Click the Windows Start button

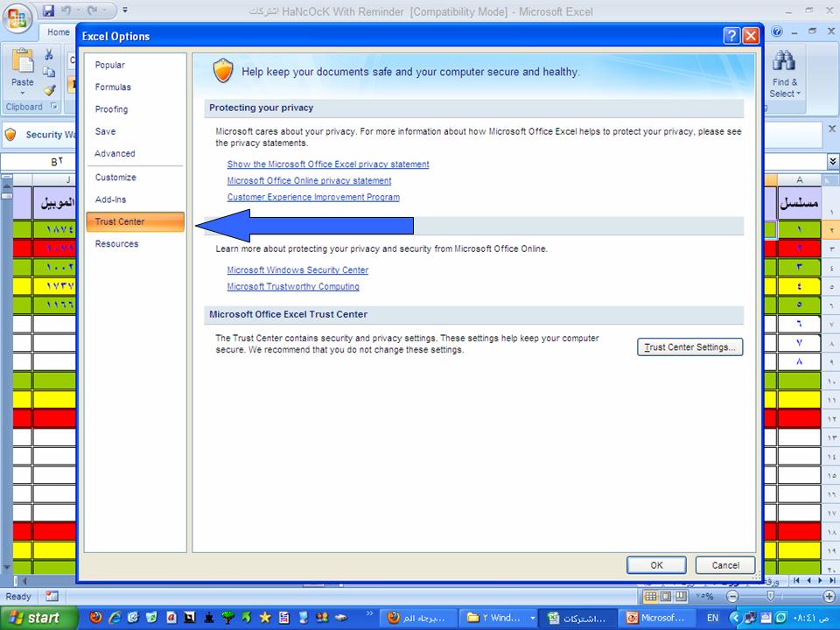point(38,618)
